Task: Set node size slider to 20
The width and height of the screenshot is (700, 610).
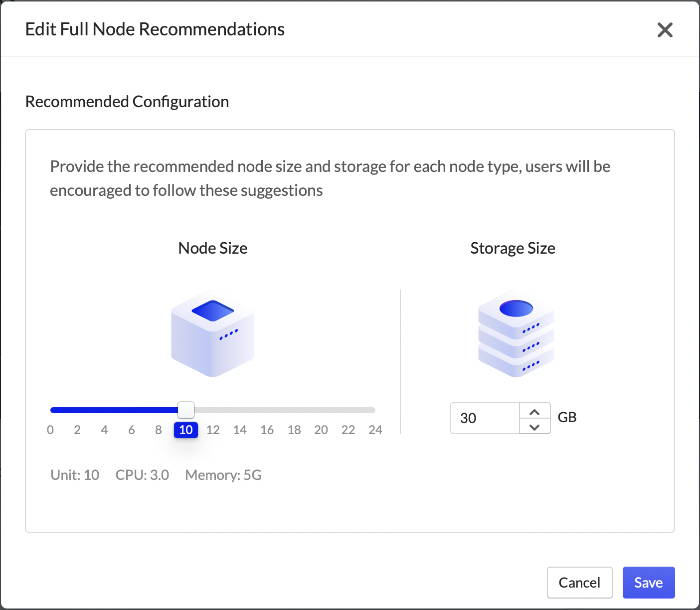Action: click(x=321, y=430)
